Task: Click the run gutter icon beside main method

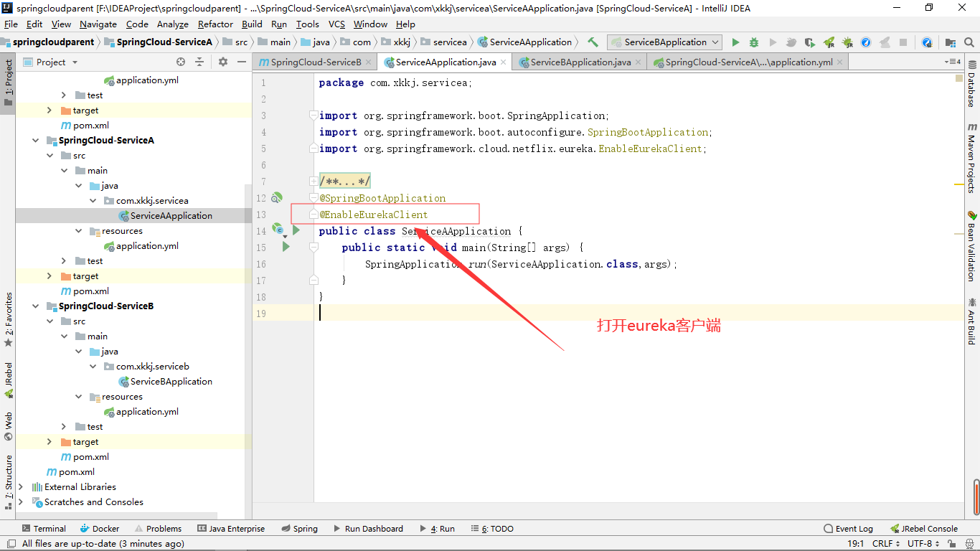Action: (x=286, y=247)
